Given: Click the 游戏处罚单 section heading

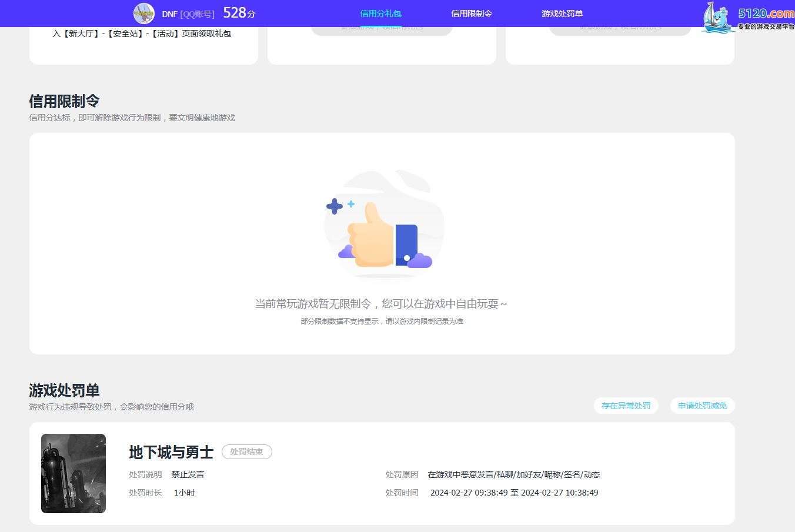Looking at the screenshot, I should click(x=64, y=390).
